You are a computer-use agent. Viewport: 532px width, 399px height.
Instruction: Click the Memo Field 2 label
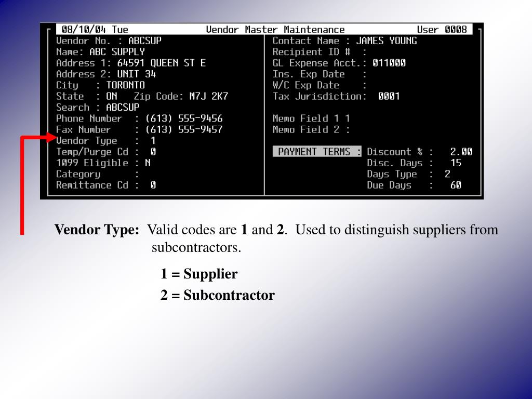click(305, 129)
